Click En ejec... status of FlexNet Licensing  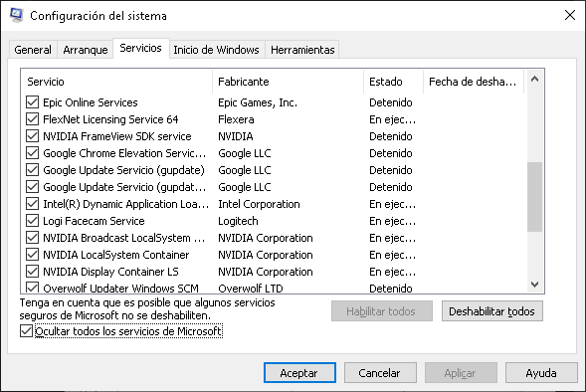coord(392,119)
